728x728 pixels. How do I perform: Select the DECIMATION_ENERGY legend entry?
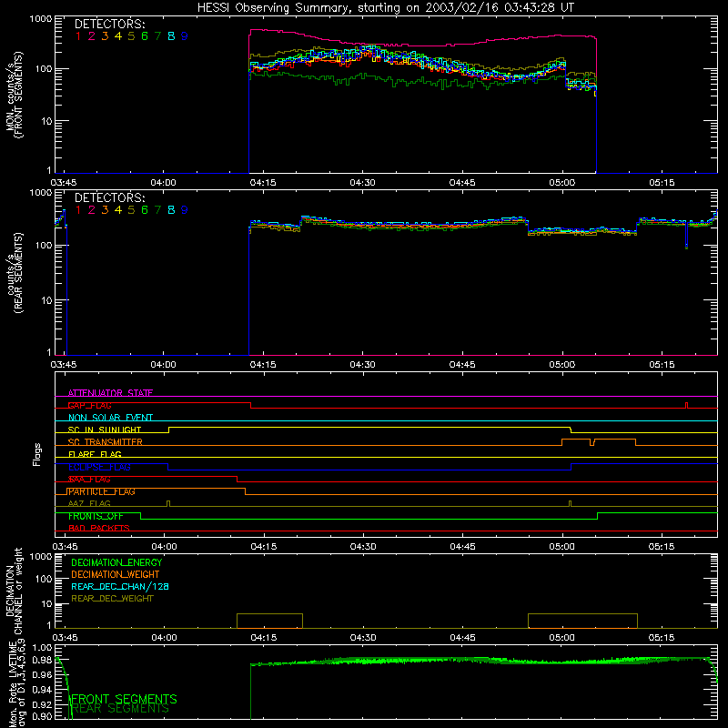pyautogui.click(x=116, y=562)
